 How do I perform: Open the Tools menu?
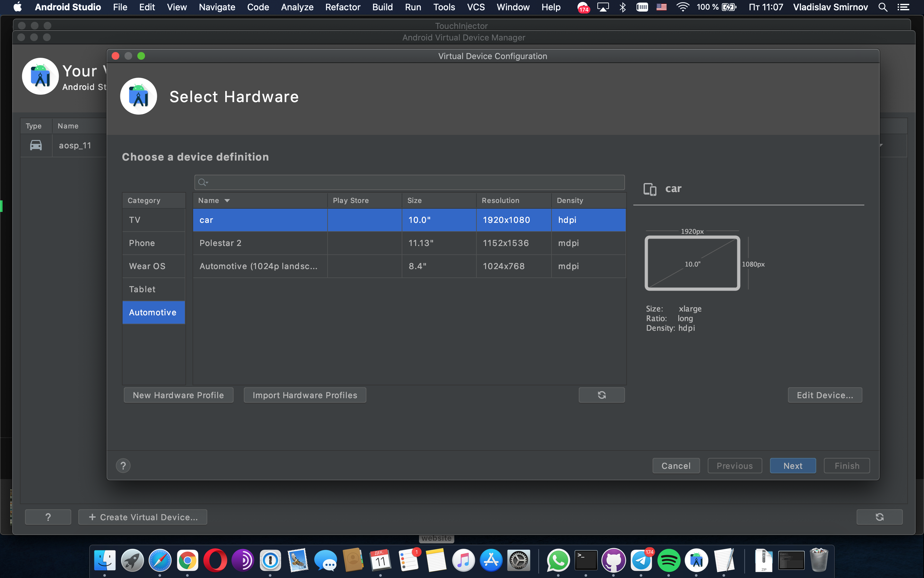(444, 7)
